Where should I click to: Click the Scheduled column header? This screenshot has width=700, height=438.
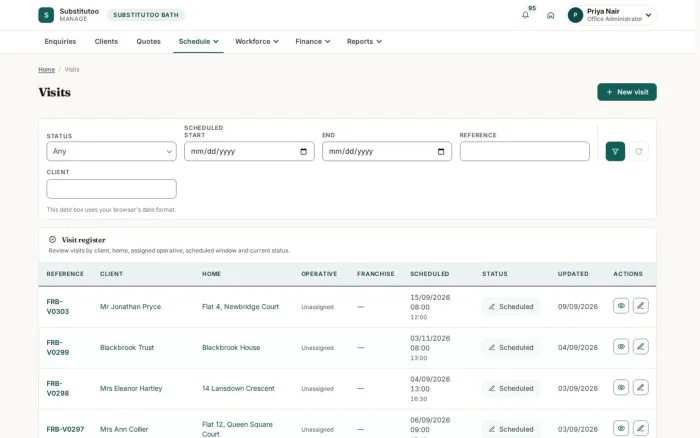[429, 274]
